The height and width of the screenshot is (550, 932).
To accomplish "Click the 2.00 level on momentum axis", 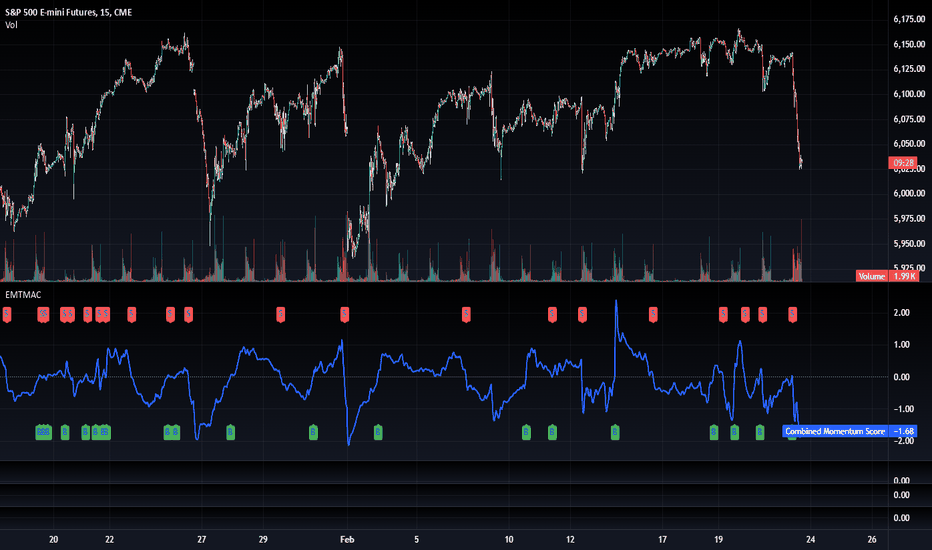I will [x=901, y=313].
